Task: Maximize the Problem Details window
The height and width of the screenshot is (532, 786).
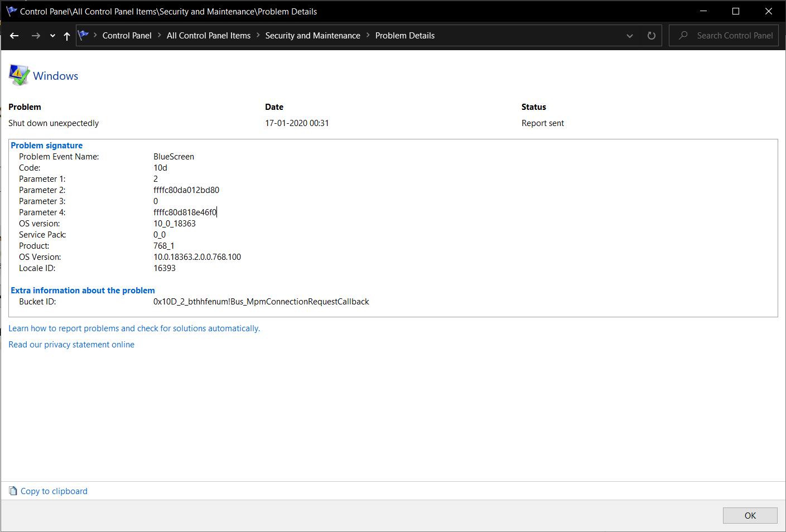Action: pyautogui.click(x=736, y=11)
